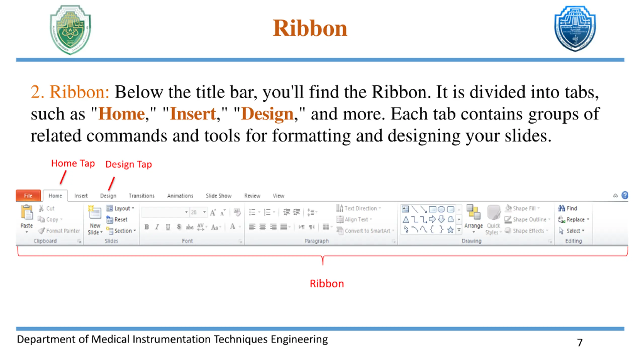The height and width of the screenshot is (362, 644).
Task: Click the New Slide icon
Action: (x=95, y=212)
